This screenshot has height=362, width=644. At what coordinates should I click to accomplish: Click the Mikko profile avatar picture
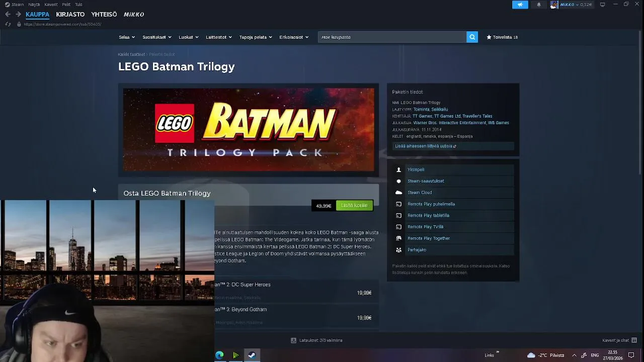coord(554,5)
